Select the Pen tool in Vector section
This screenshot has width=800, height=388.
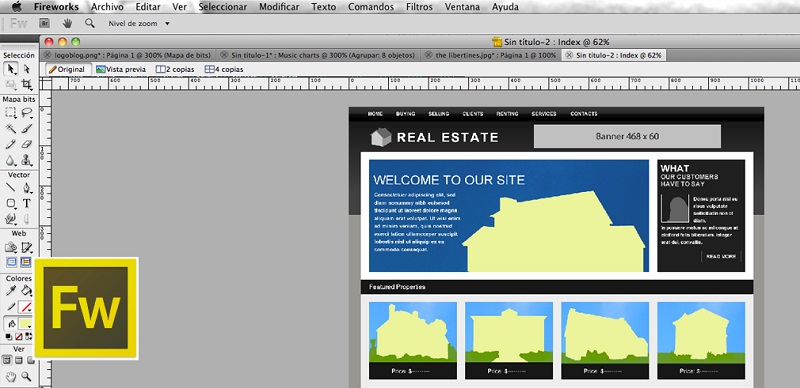pos(27,188)
